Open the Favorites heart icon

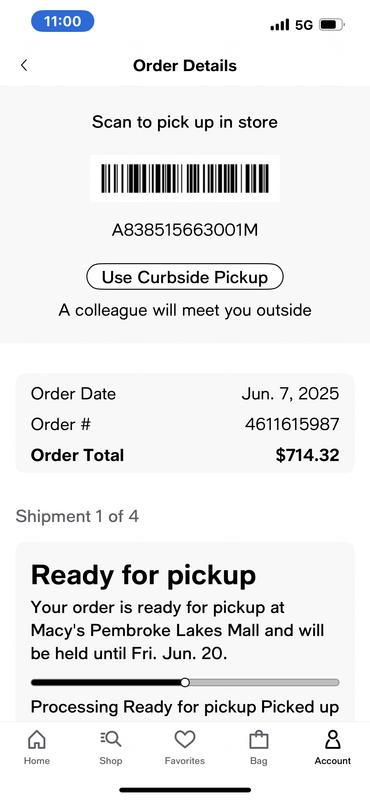[185, 739]
